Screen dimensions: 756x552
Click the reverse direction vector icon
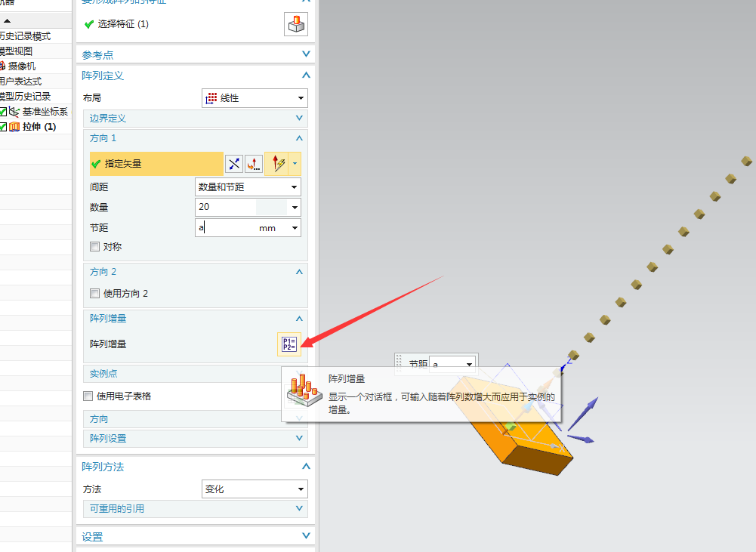click(x=233, y=164)
